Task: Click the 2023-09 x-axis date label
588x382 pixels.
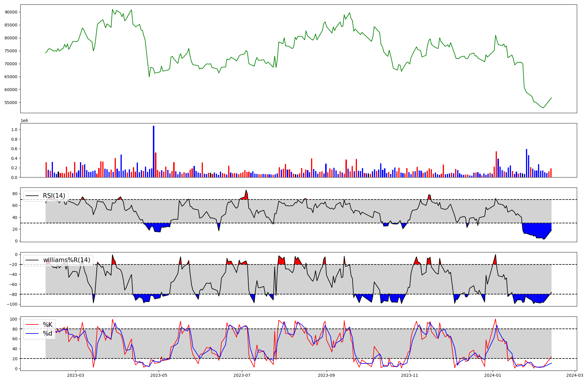Action: click(326, 375)
